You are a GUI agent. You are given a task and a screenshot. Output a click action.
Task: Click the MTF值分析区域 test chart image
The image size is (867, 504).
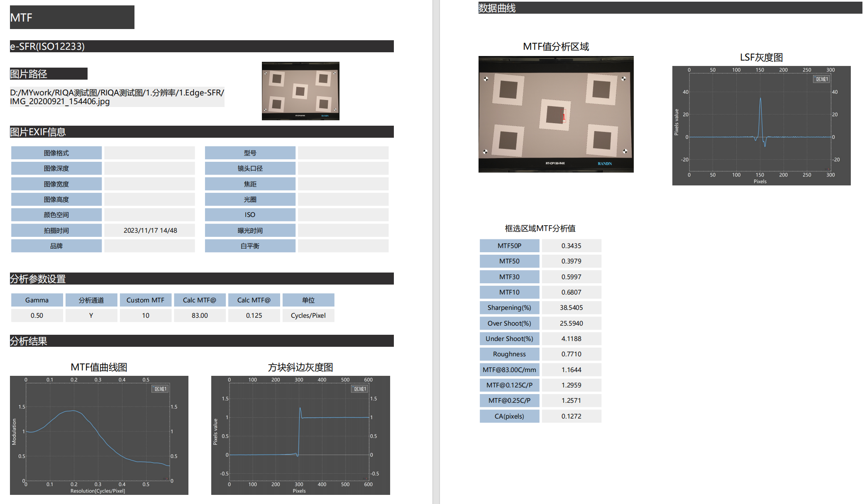(x=556, y=114)
